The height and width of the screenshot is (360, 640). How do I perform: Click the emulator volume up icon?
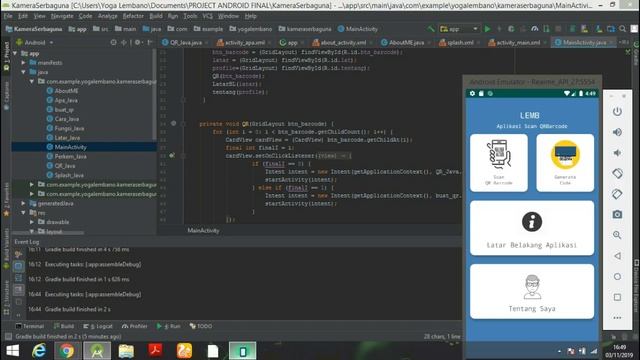617,132
